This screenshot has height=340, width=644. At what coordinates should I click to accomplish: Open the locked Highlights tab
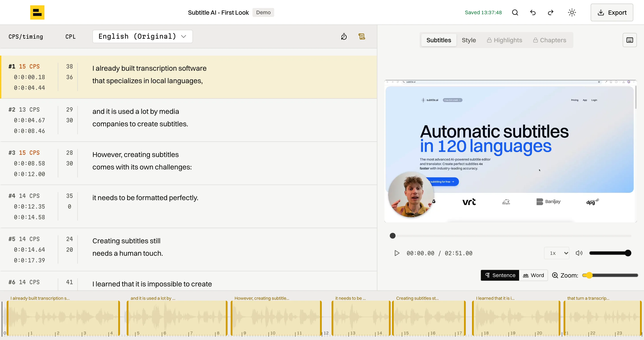pyautogui.click(x=504, y=40)
